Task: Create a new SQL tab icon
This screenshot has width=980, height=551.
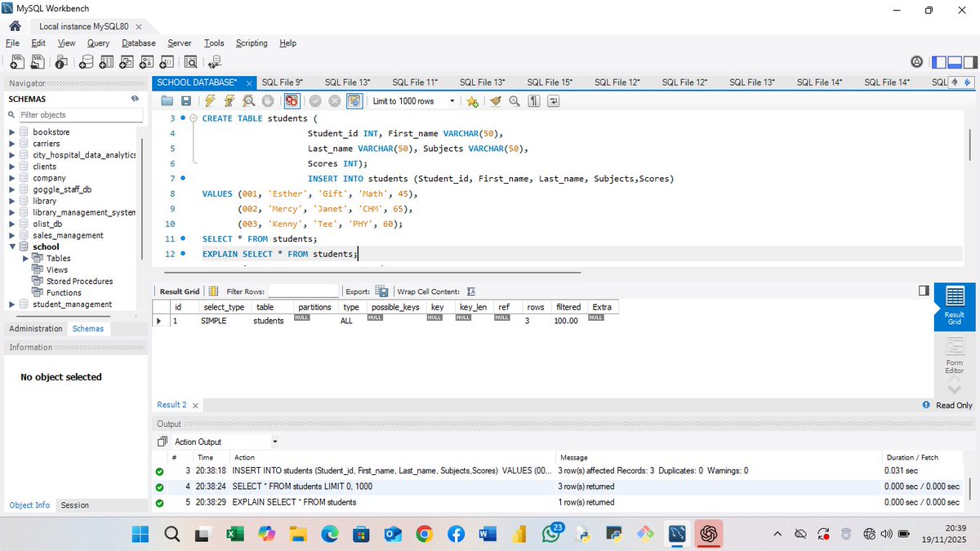Action: 16,62
